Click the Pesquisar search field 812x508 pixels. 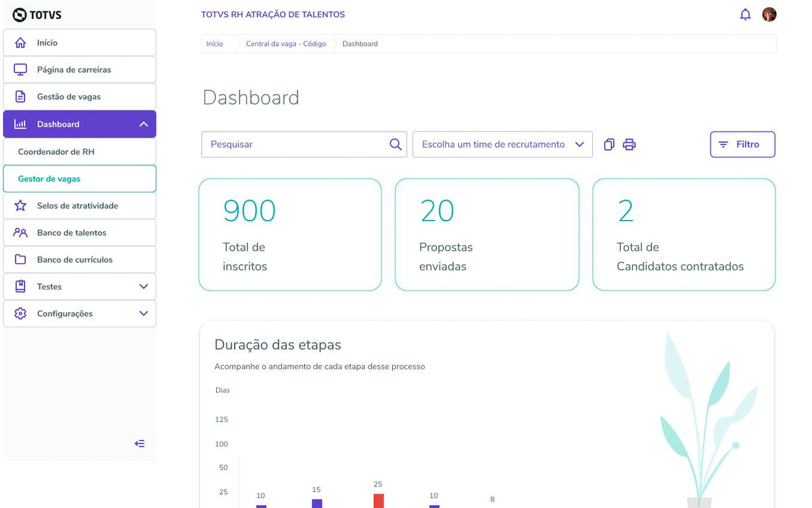click(296, 145)
